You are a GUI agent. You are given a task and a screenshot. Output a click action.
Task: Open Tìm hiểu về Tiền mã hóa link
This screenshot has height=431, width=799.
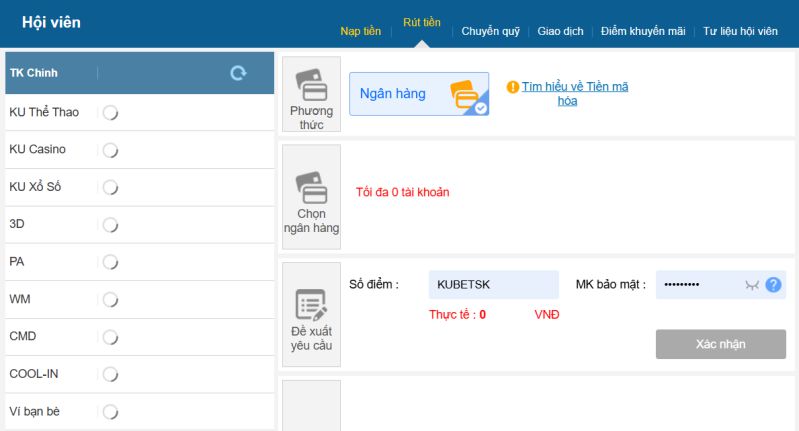575,94
